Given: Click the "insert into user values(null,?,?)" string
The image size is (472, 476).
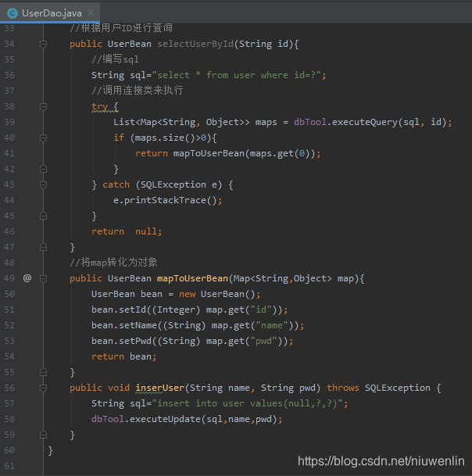Looking at the screenshot, I should (248, 403).
